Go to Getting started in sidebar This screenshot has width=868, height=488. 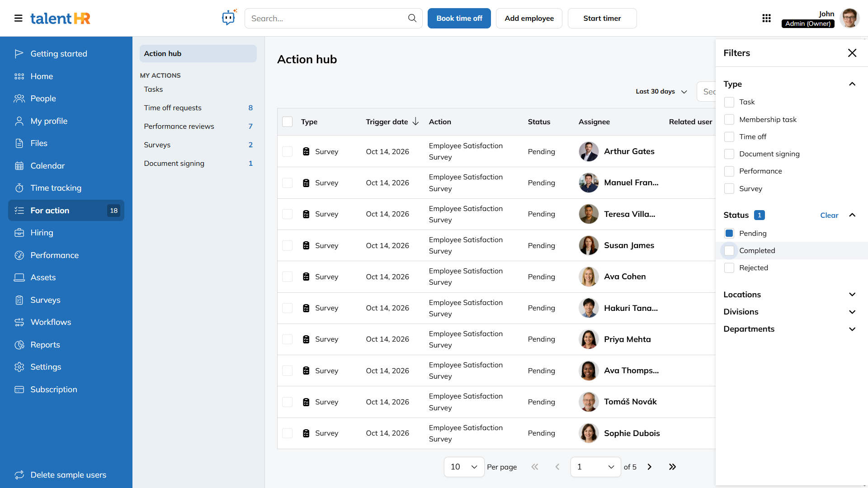click(66, 54)
